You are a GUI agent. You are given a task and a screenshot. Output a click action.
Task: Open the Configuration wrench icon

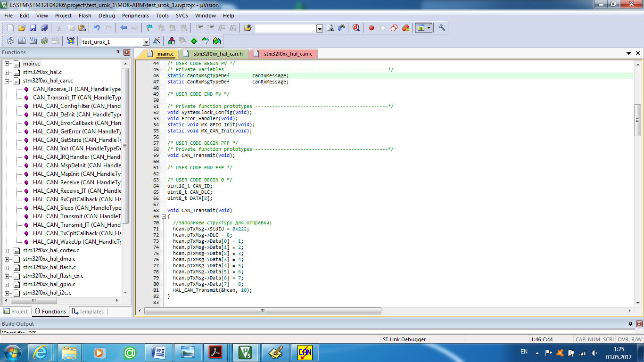point(442,28)
